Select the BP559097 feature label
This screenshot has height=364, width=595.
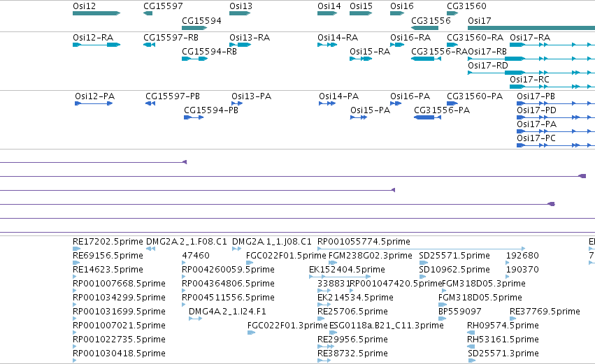coord(459,312)
